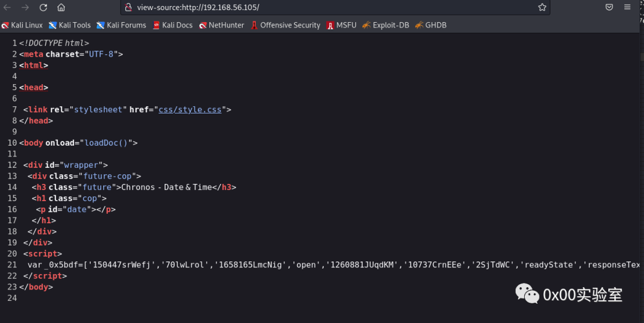Open the Firefox hamburger menu
644x323 pixels.
click(627, 7)
